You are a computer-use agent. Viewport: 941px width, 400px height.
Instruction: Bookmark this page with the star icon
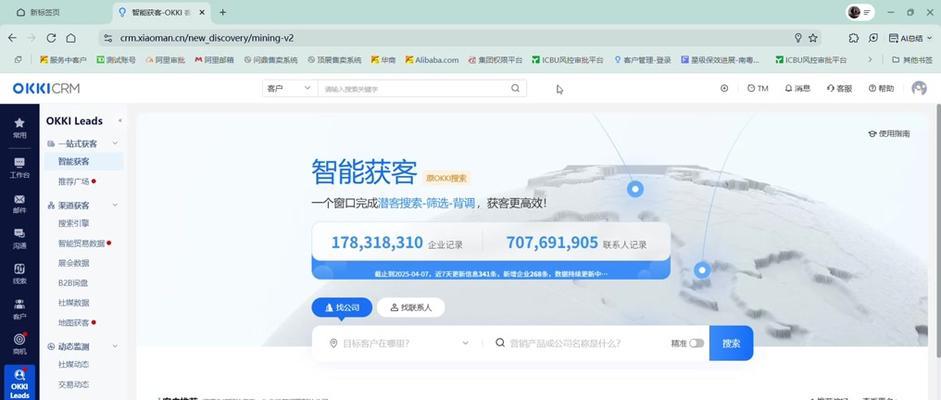[813, 38]
